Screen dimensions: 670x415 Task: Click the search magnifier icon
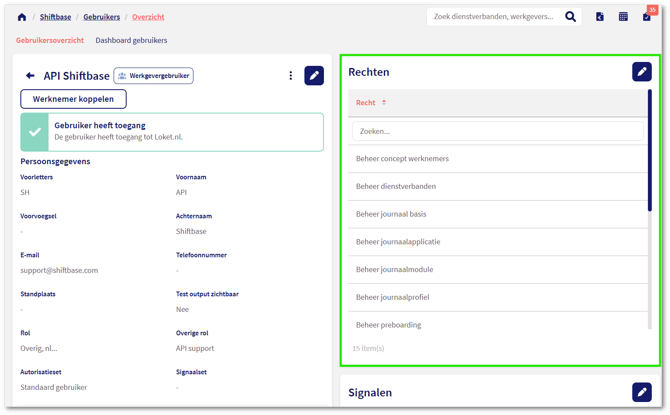coord(571,17)
